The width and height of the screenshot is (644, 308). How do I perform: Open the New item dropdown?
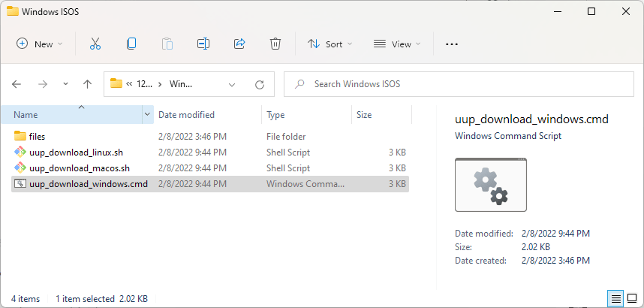[40, 44]
